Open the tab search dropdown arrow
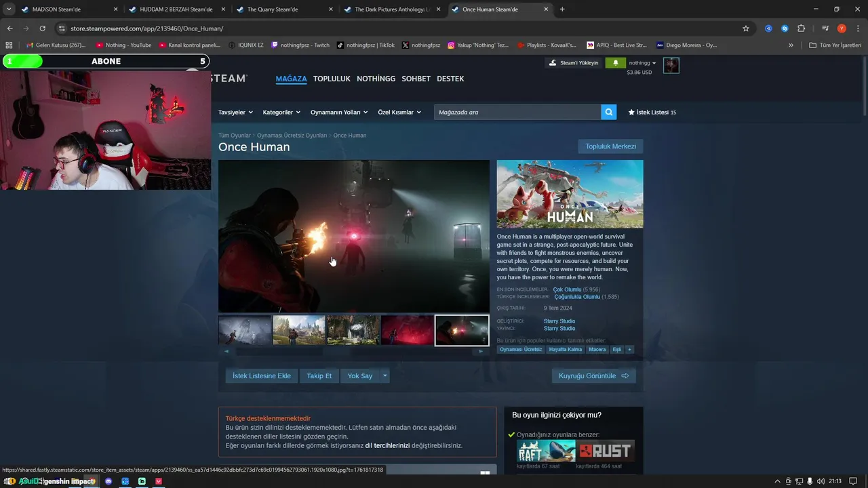 pyautogui.click(x=9, y=9)
